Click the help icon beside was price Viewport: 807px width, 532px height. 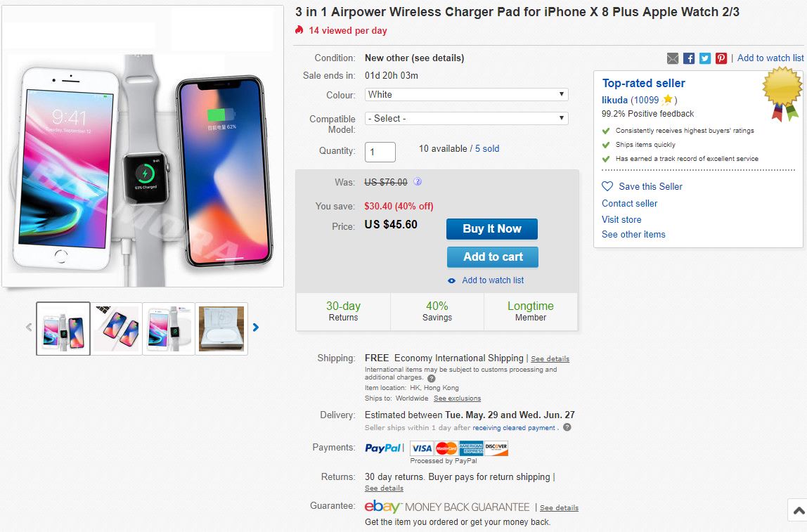[x=418, y=182]
